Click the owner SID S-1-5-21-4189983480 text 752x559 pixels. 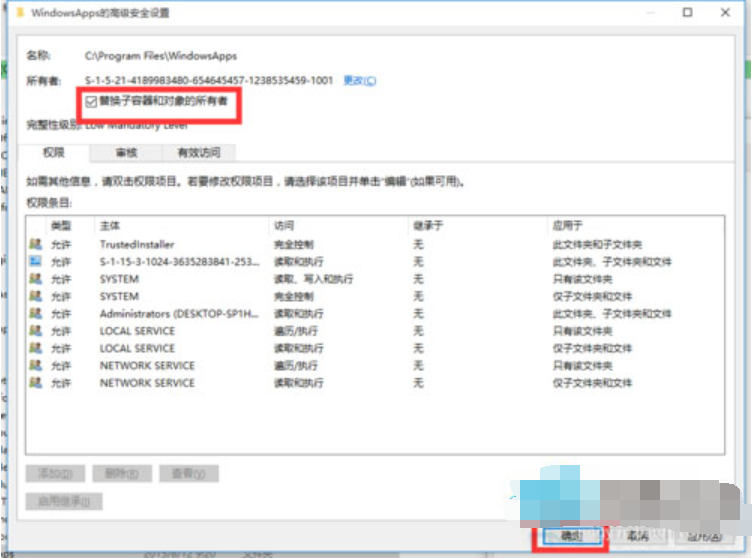209,81
